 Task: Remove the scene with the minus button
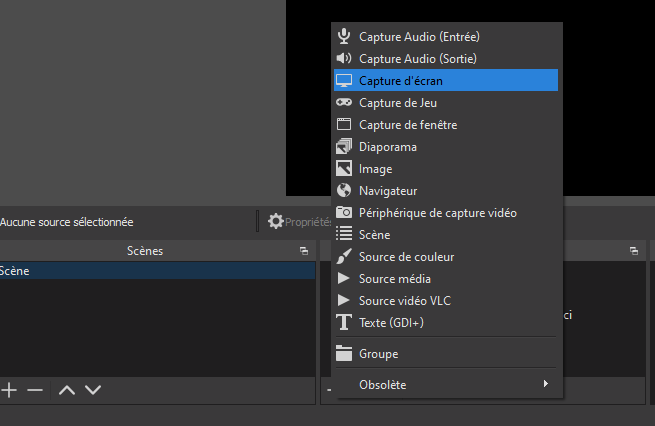35,390
